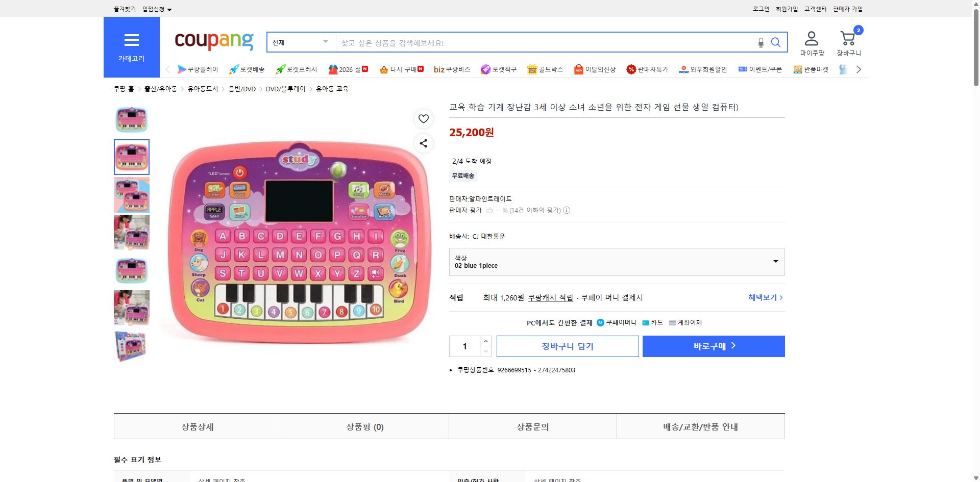Screen dimensions: 980x482
Task: Open the 전체 search category dropdown
Action: 300,42
